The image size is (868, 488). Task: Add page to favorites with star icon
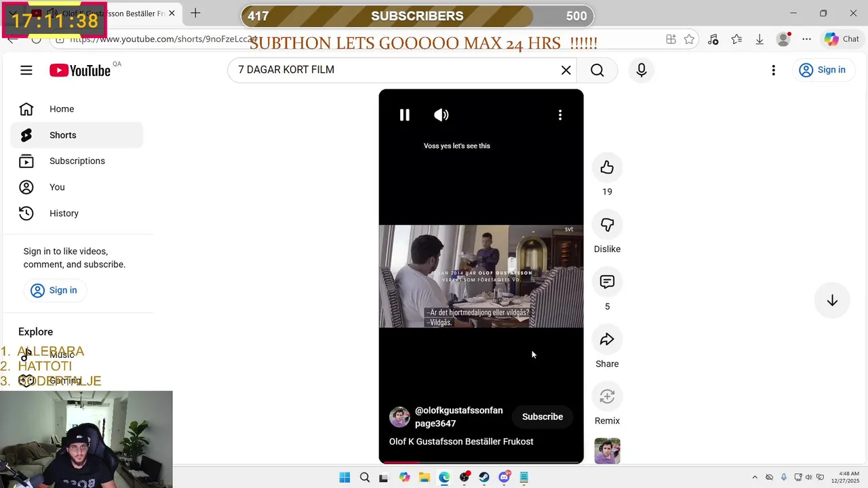coord(689,39)
